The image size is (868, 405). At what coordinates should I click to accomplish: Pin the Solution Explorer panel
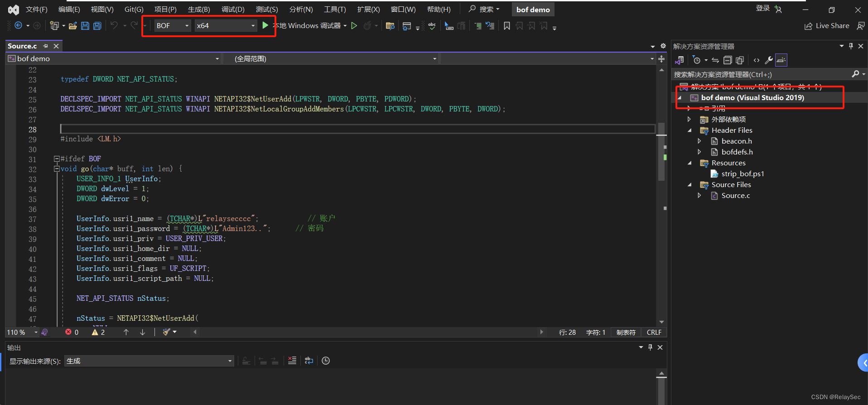851,46
